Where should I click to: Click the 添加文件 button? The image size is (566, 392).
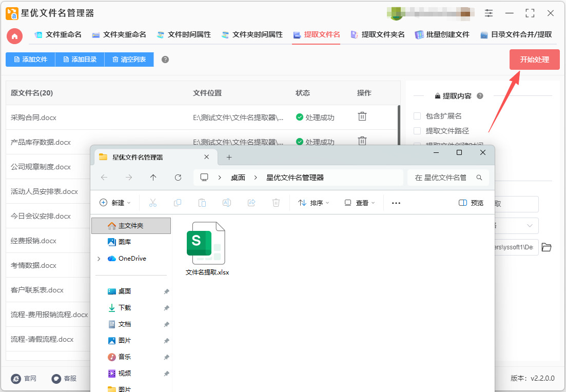30,60
